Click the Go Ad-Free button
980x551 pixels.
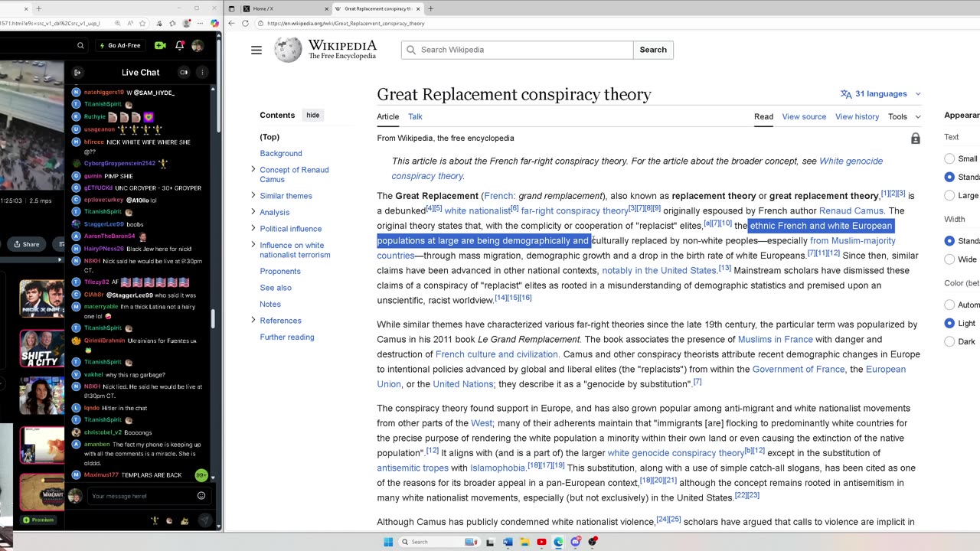click(121, 46)
